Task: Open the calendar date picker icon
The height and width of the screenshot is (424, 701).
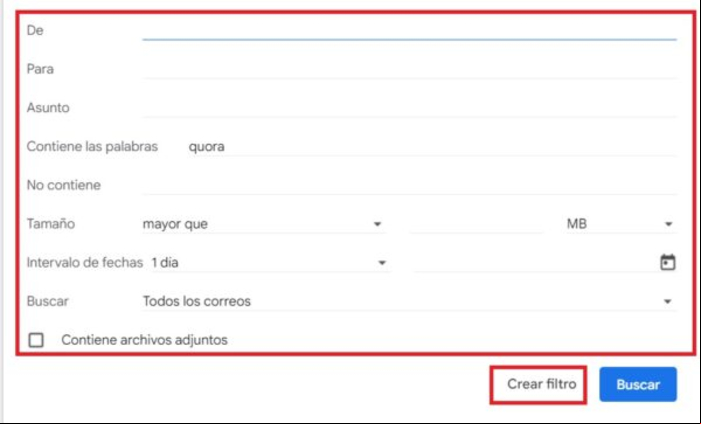Action: click(x=667, y=263)
